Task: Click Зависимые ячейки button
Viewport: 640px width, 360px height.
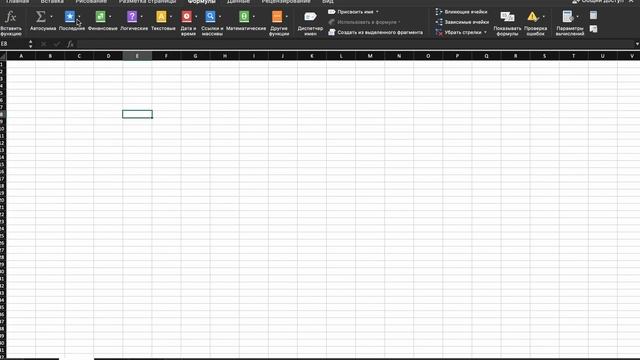Action: click(462, 22)
